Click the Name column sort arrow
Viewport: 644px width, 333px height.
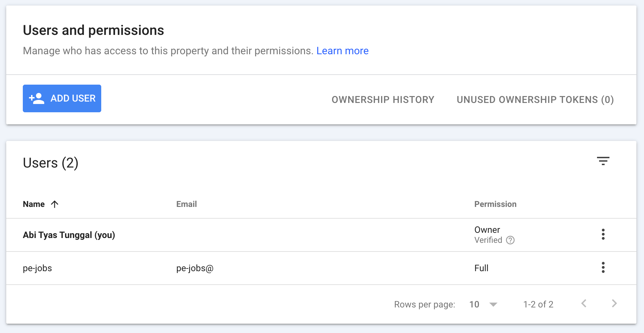55,204
